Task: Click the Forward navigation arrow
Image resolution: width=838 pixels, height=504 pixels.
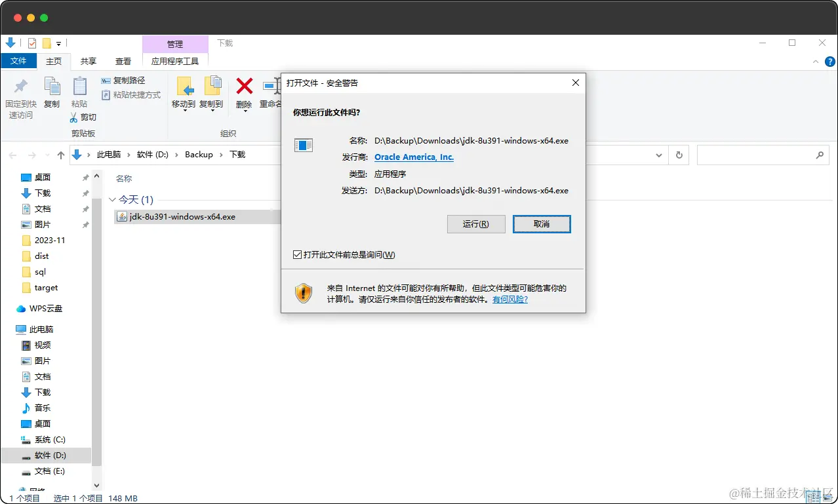Action: (x=31, y=155)
